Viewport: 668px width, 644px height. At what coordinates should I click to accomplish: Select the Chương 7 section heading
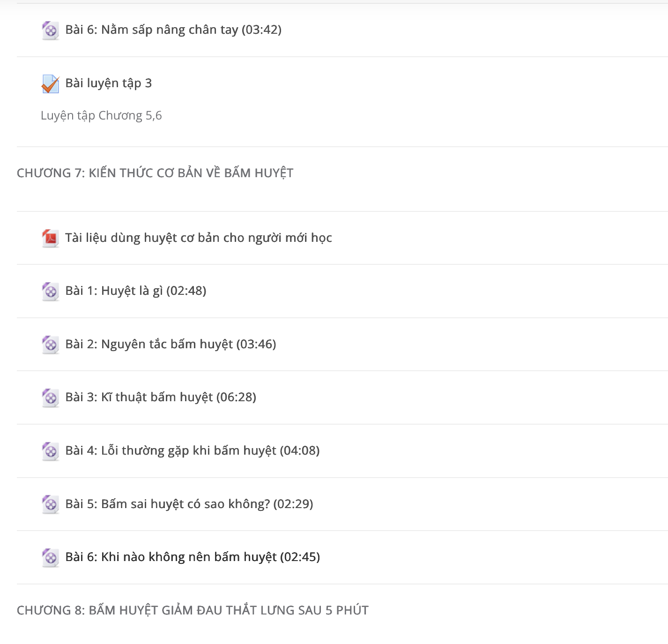pos(155,173)
